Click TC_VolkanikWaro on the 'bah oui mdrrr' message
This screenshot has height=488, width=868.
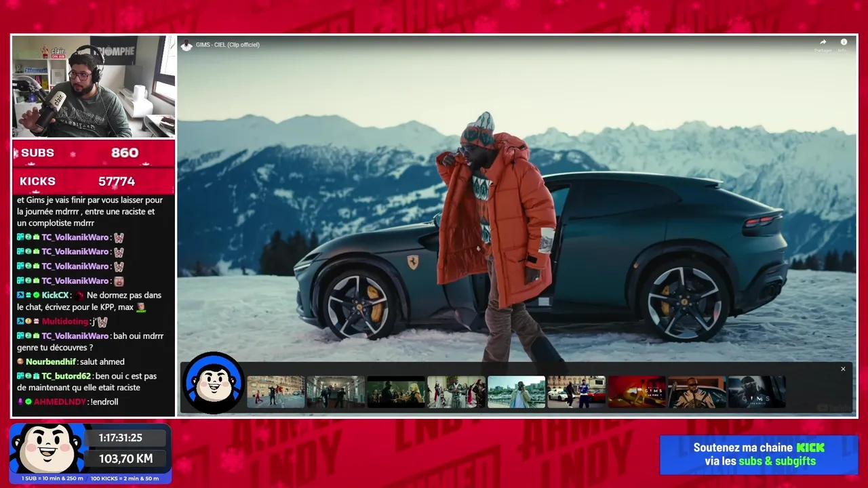point(75,336)
